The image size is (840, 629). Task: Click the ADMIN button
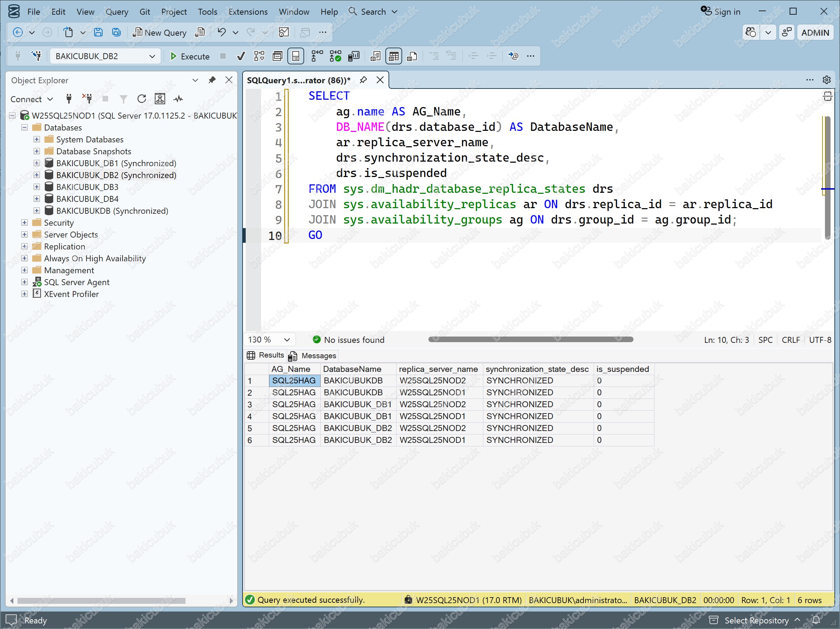pos(815,33)
